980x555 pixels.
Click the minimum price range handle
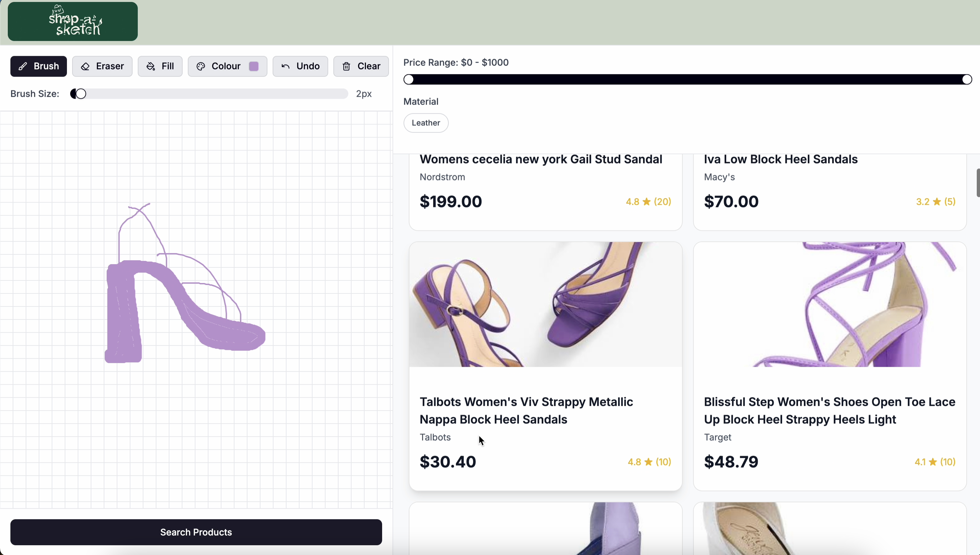[x=409, y=79]
